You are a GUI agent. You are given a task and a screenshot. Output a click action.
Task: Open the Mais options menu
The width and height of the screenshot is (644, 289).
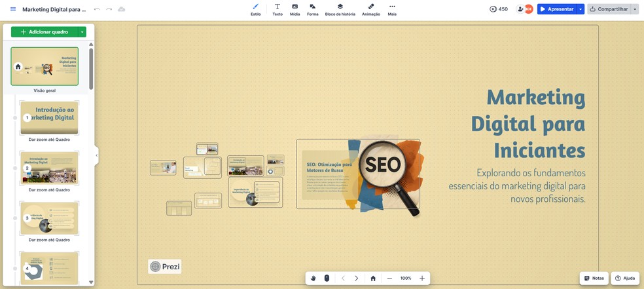392,10
